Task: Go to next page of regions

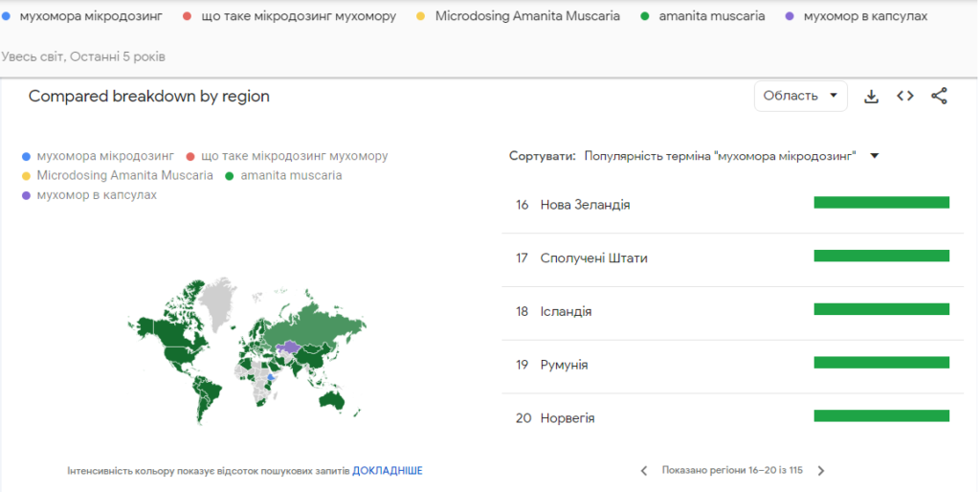Action: 820,471
